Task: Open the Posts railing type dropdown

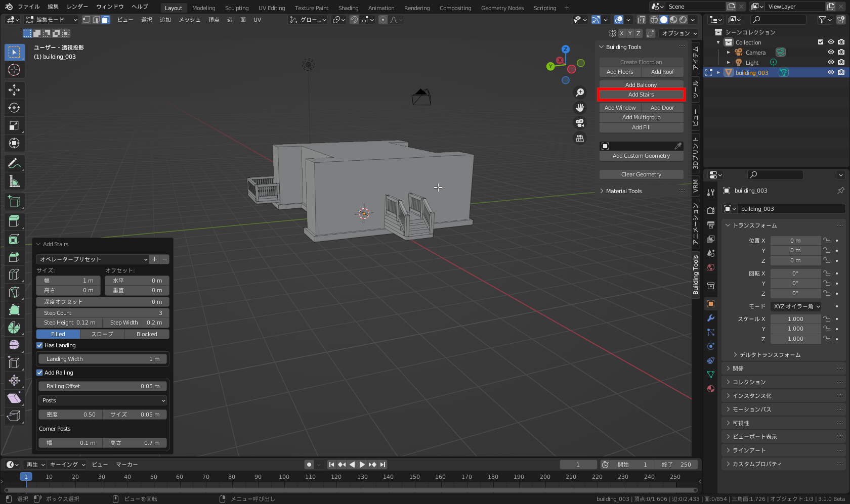Action: click(x=103, y=400)
